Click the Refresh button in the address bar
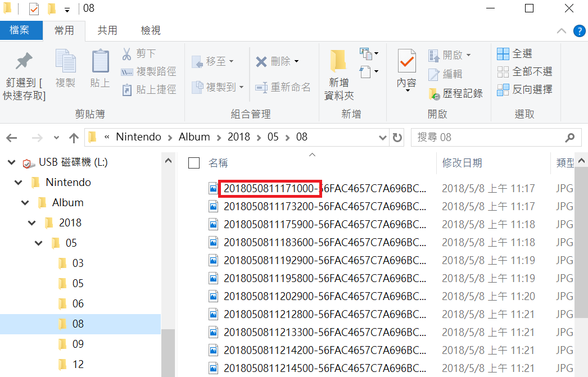 point(397,137)
